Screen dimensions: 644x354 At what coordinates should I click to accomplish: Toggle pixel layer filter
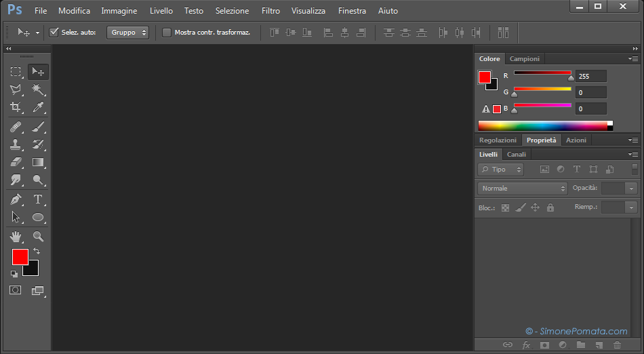tap(544, 169)
